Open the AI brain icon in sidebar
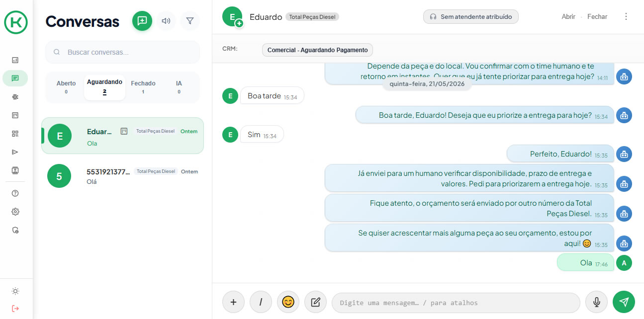Viewport: 644px width, 319px height. pyautogui.click(x=15, y=97)
